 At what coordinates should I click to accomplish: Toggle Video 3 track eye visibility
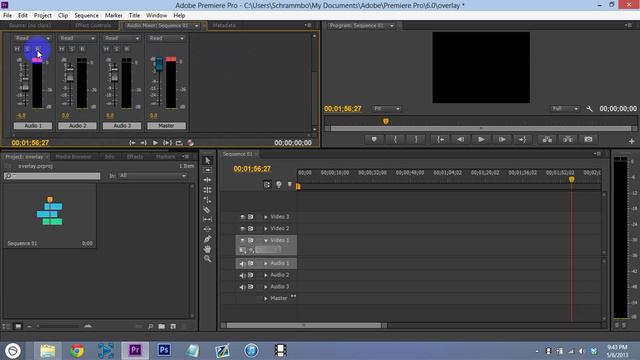click(242, 217)
